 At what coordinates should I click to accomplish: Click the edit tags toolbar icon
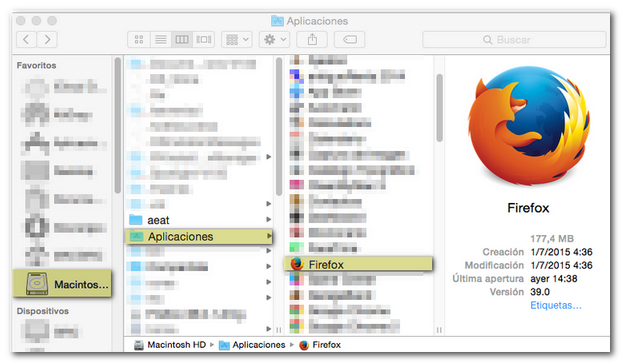(349, 40)
